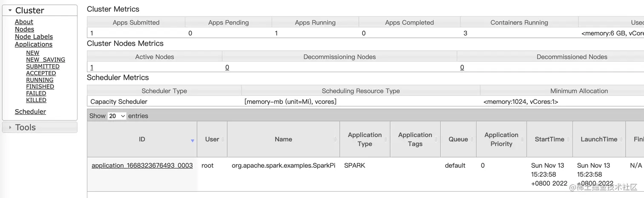Image resolution: width=644 pixels, height=198 pixels.
Task: Show KILLED applications list
Action: click(36, 100)
